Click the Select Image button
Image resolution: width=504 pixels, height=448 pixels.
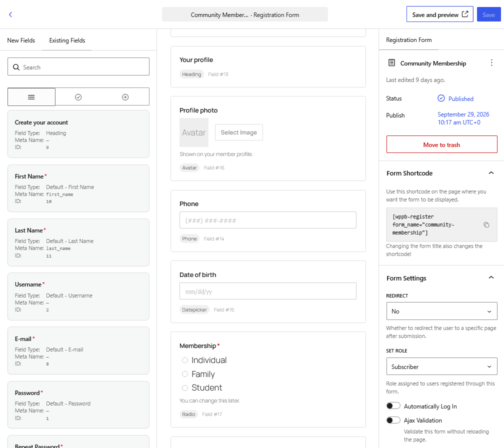tap(239, 132)
